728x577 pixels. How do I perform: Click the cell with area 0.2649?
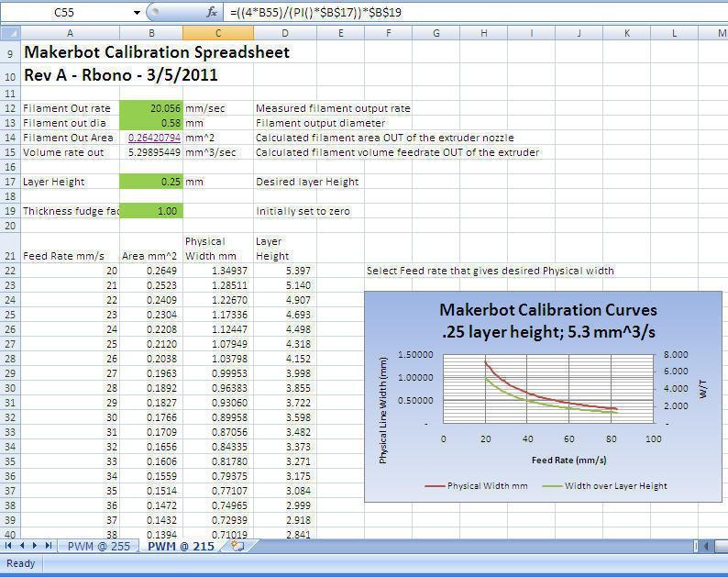click(151, 271)
